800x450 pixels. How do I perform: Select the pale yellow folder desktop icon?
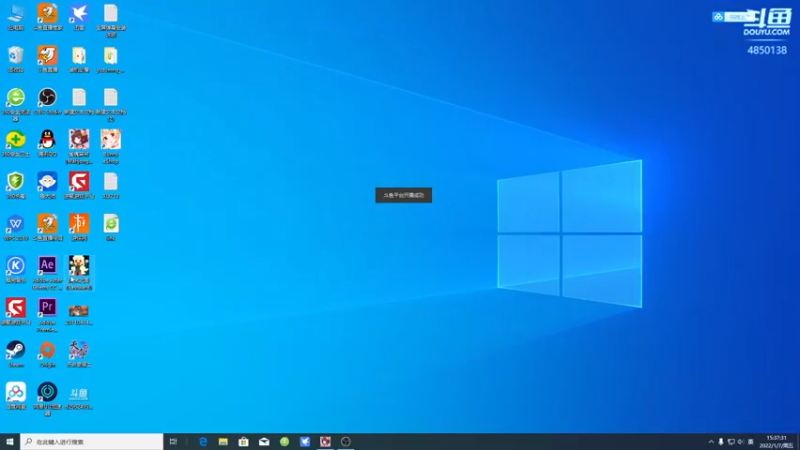tap(79, 59)
